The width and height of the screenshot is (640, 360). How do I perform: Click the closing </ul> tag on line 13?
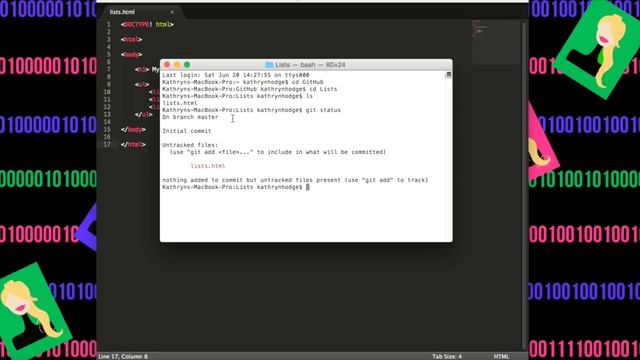tap(144, 115)
